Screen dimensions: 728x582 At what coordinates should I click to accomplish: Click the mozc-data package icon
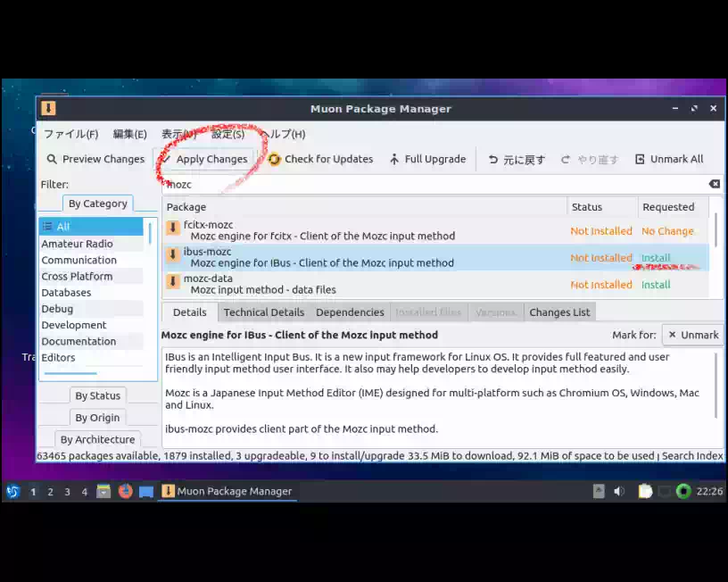coord(173,281)
